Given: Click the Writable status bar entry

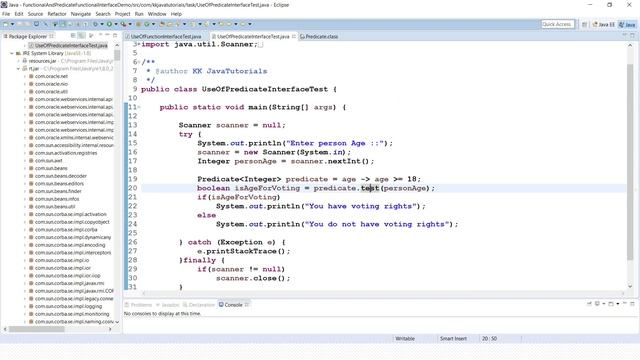Looking at the screenshot, I should (405, 338).
